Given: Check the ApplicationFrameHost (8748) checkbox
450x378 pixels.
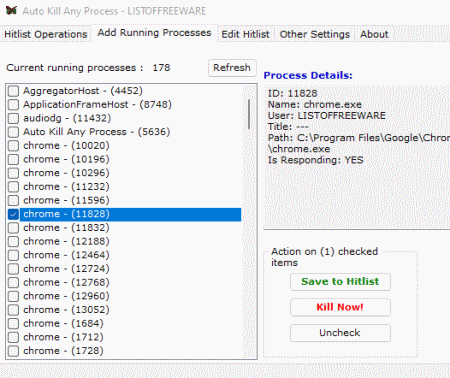Looking at the screenshot, I should [x=13, y=105].
